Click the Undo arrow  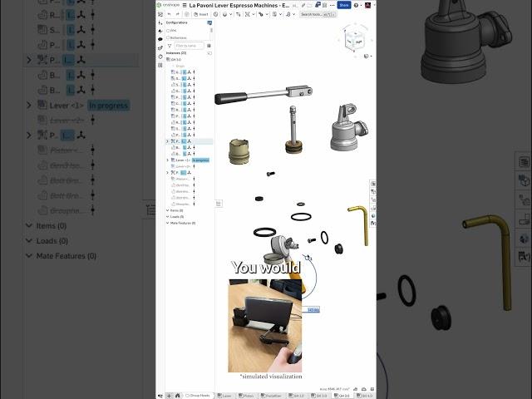(x=170, y=14)
